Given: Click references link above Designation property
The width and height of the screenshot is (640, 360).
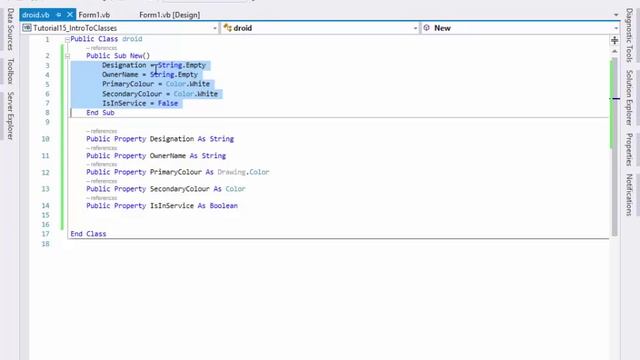Looking at the screenshot, I should (x=102, y=131).
